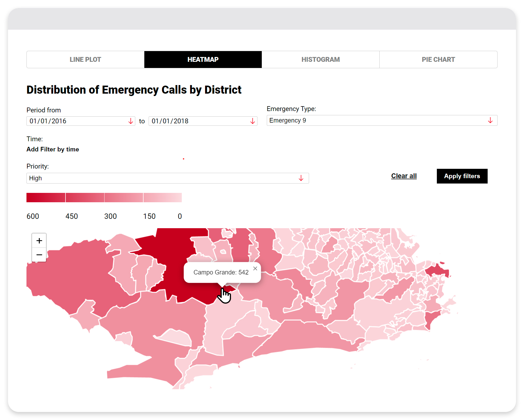Click the Emergency Type dropdown arrow
The width and height of the screenshot is (524, 420).
(x=490, y=120)
